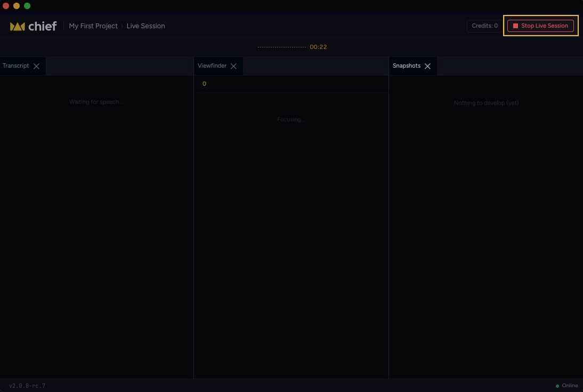This screenshot has height=392, width=583.
Task: Click the version label v2.0.0-rc.7
Action: [x=27, y=386]
